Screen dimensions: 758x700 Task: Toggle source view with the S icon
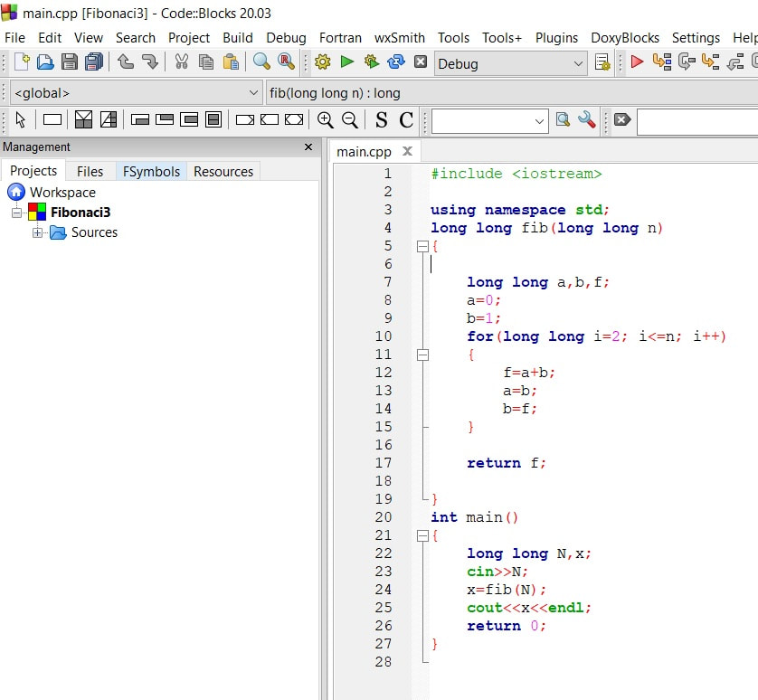381,119
